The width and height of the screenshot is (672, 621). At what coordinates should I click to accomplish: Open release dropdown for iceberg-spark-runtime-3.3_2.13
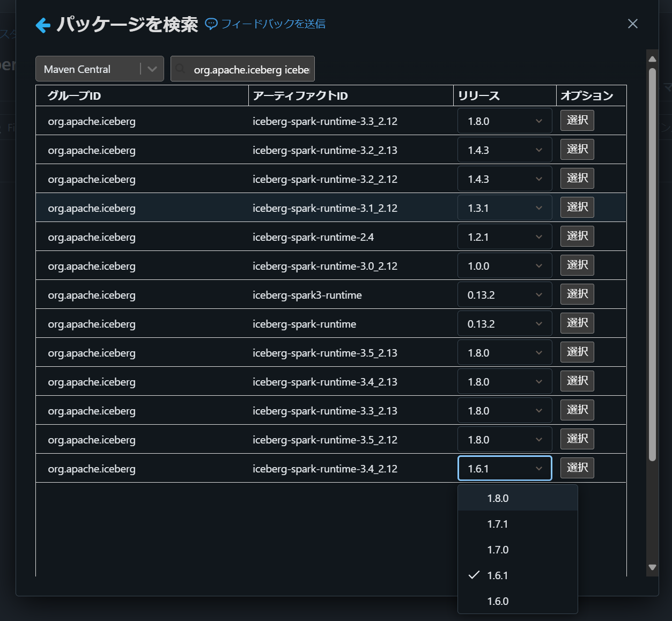click(505, 410)
